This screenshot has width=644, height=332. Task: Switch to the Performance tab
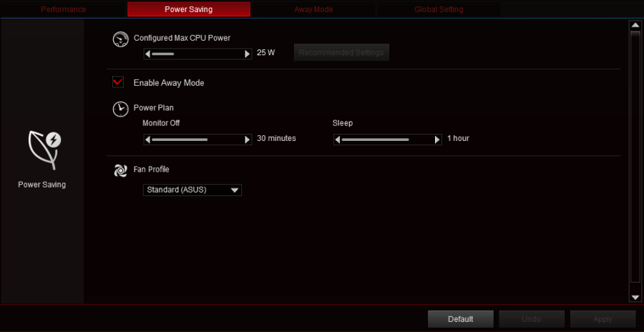63,9
